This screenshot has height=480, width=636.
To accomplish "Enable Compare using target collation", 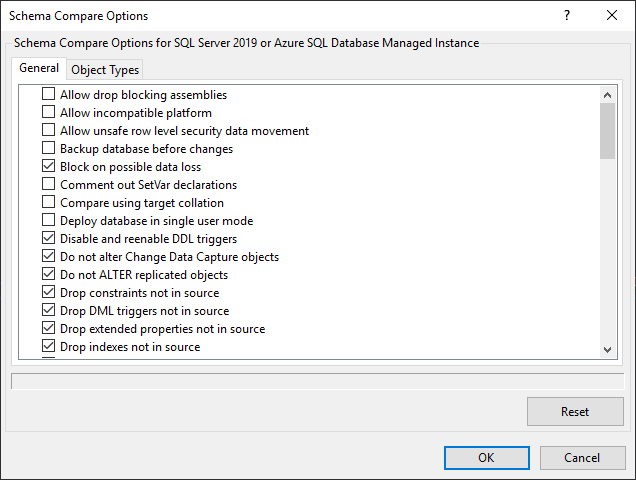I will coord(49,203).
